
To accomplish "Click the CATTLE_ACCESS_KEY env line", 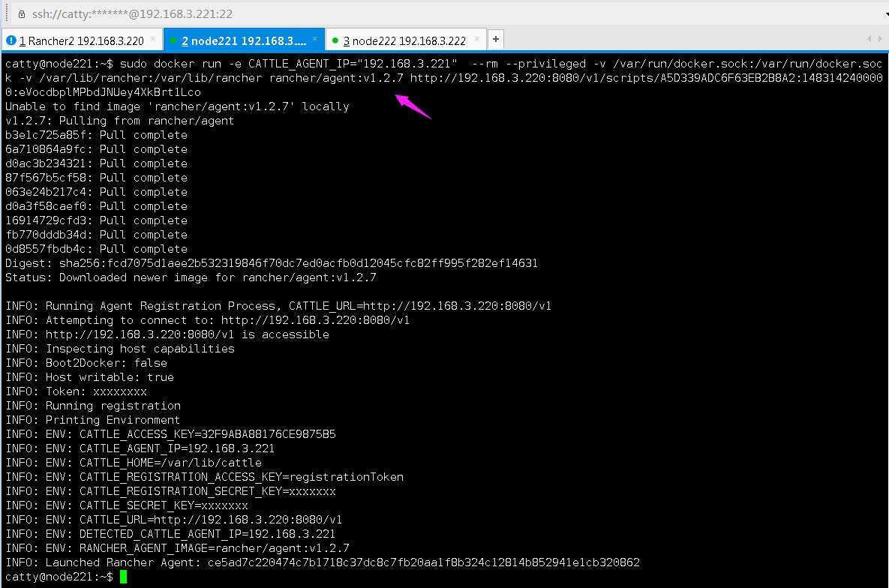I will point(170,434).
